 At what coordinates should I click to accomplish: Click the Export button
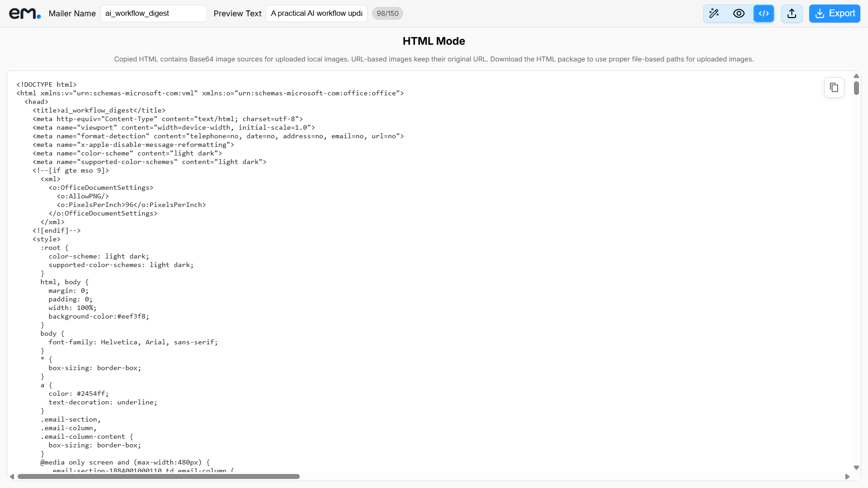[x=835, y=14]
